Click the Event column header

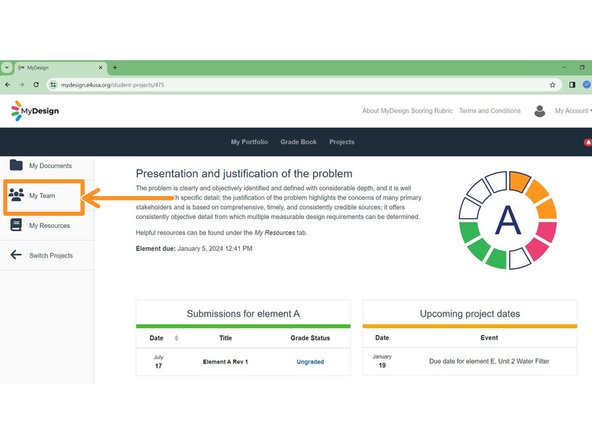coord(489,338)
